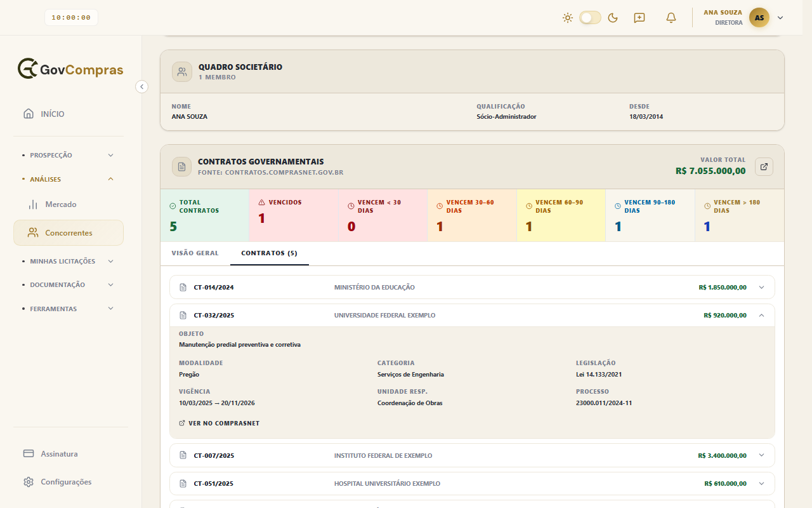Select the Total Contratos card

pyautogui.click(x=205, y=215)
